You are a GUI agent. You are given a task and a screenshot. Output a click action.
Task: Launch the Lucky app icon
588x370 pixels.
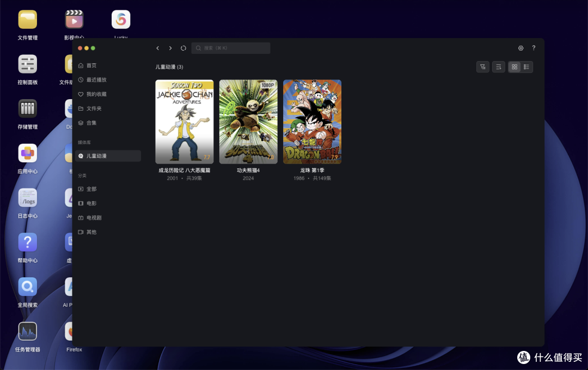[x=121, y=20]
